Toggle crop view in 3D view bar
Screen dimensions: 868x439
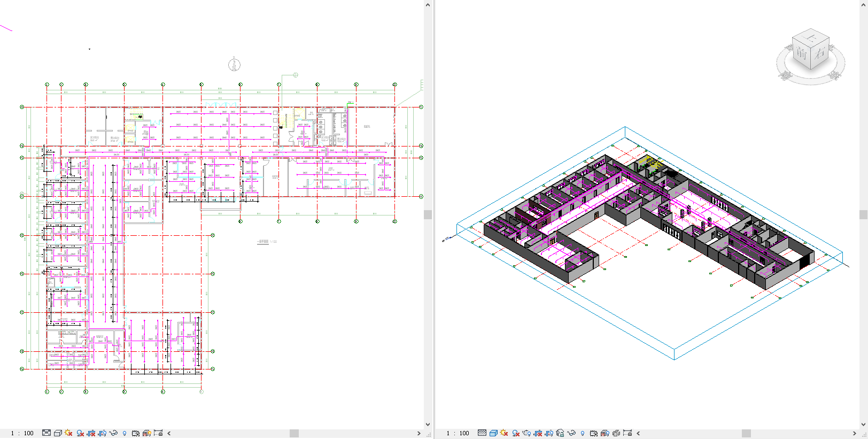(538, 433)
